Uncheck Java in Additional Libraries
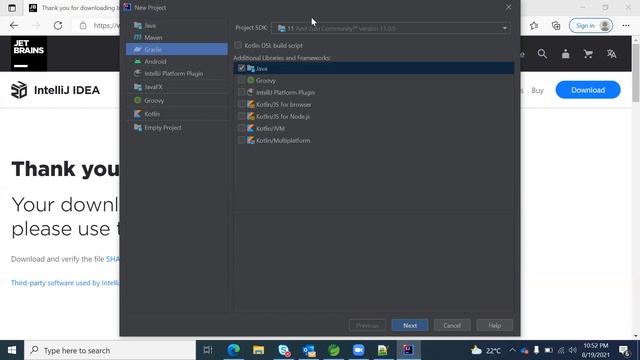 242,68
